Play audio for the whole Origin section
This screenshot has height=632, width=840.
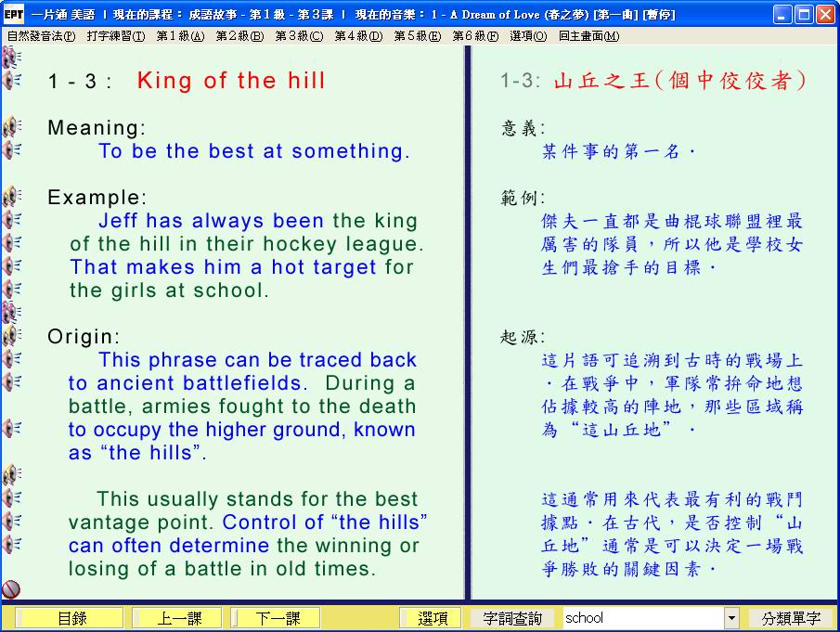click(x=11, y=336)
